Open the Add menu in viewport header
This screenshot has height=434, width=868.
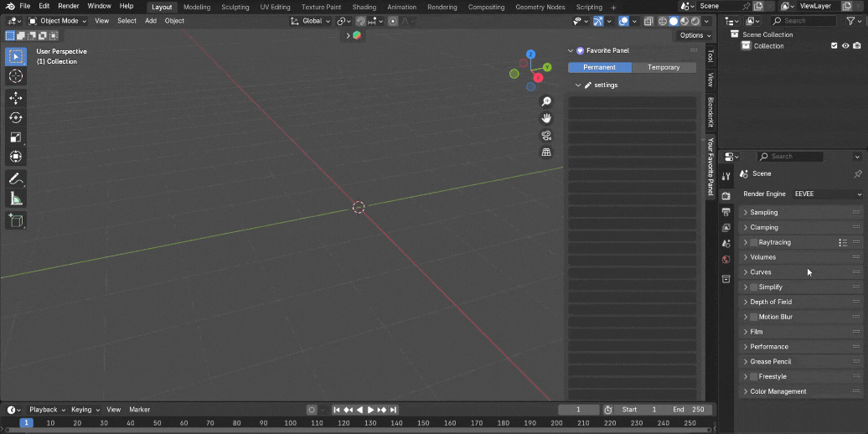point(151,21)
